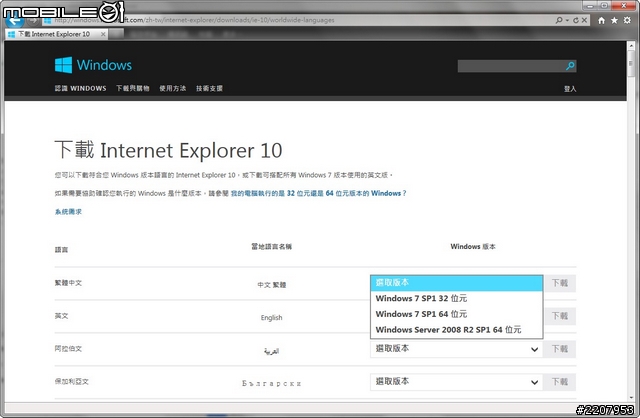Click the Windows wordmark text in header
640x418 pixels.
(104, 65)
